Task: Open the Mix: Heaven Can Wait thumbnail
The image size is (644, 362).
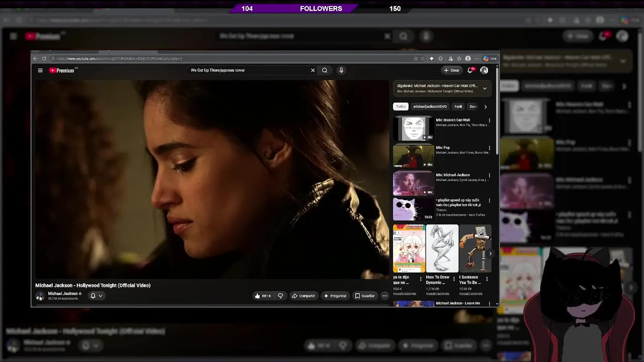Action: point(413,129)
